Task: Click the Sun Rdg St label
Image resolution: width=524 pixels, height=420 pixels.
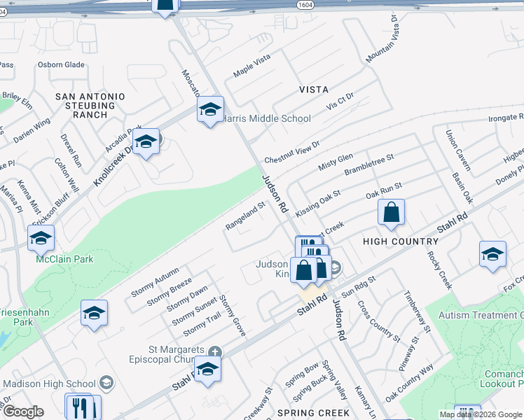Action: pyautogui.click(x=359, y=287)
